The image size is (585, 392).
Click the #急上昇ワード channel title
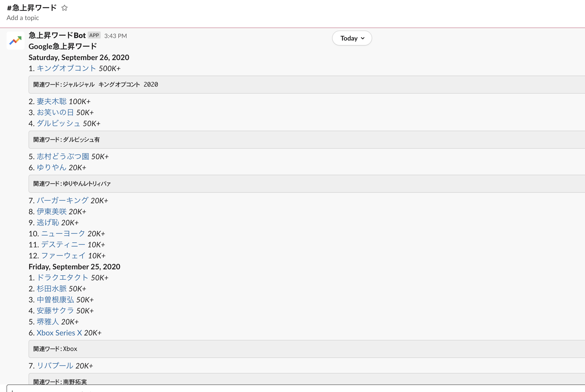pyautogui.click(x=32, y=8)
